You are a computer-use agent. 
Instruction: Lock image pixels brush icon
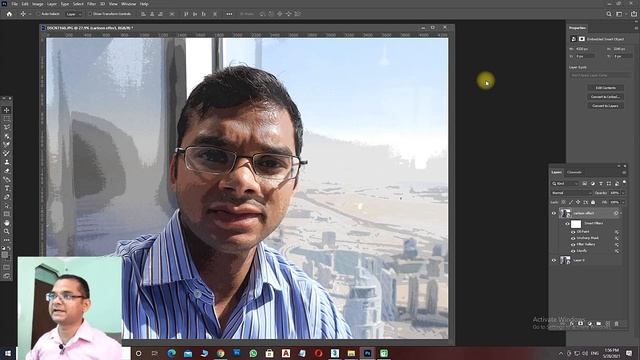click(x=571, y=202)
